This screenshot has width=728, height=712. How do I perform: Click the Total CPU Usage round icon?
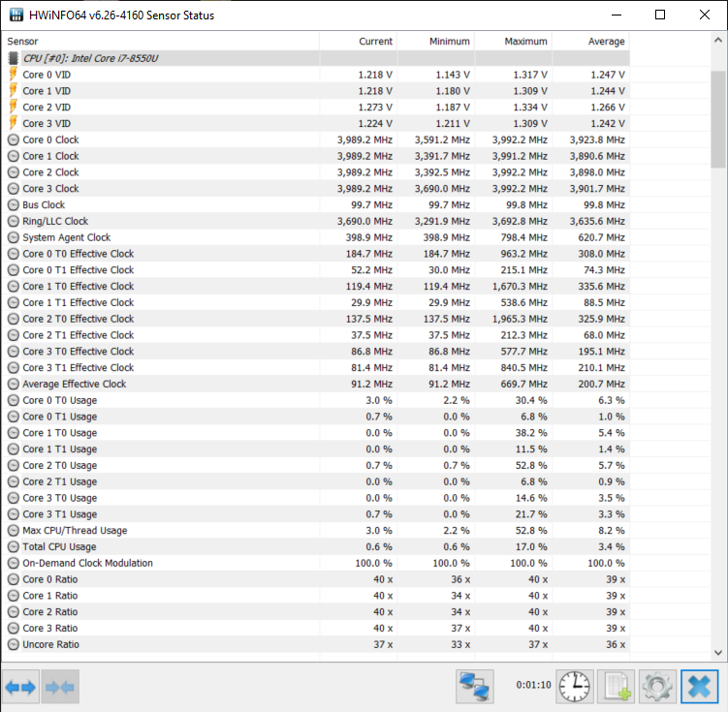pyautogui.click(x=14, y=547)
